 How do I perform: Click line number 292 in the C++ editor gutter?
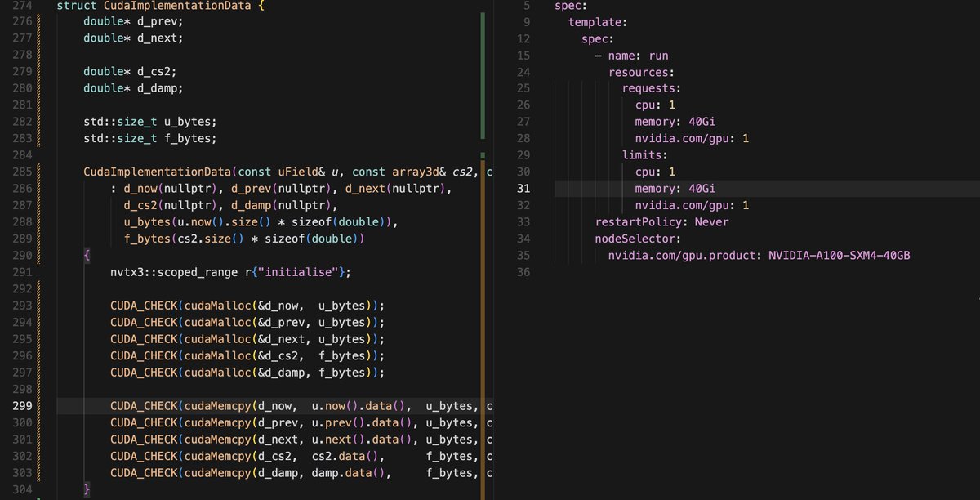pos(22,289)
